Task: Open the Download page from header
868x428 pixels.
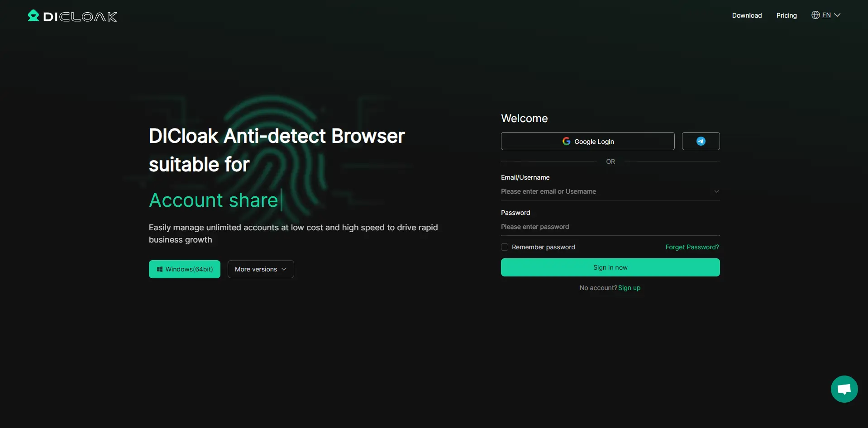Action: coord(747,15)
